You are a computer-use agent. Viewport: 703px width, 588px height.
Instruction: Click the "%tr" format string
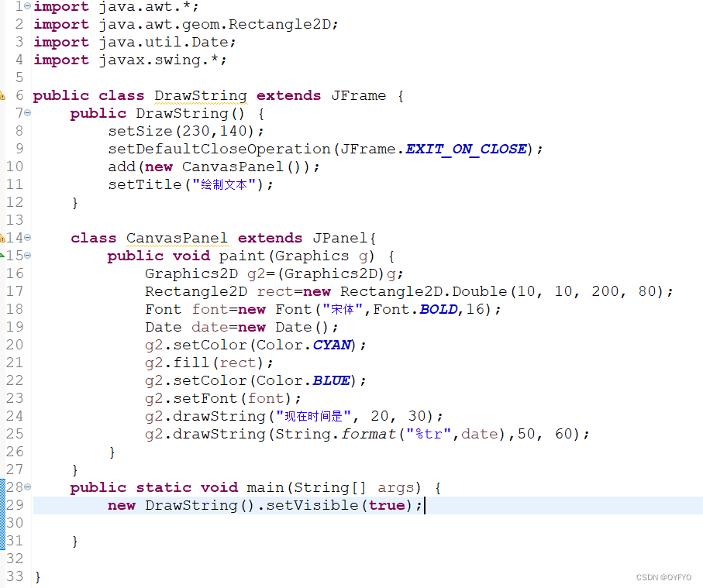pyautogui.click(x=429, y=434)
